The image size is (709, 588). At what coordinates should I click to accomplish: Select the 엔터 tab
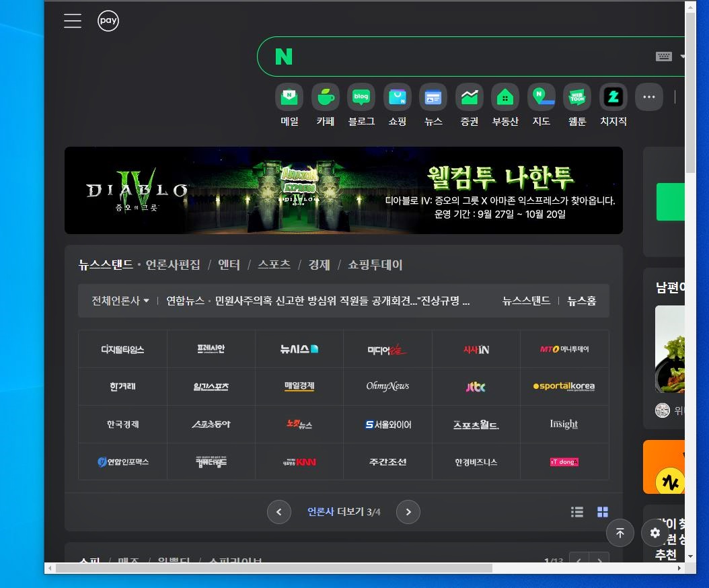point(229,264)
